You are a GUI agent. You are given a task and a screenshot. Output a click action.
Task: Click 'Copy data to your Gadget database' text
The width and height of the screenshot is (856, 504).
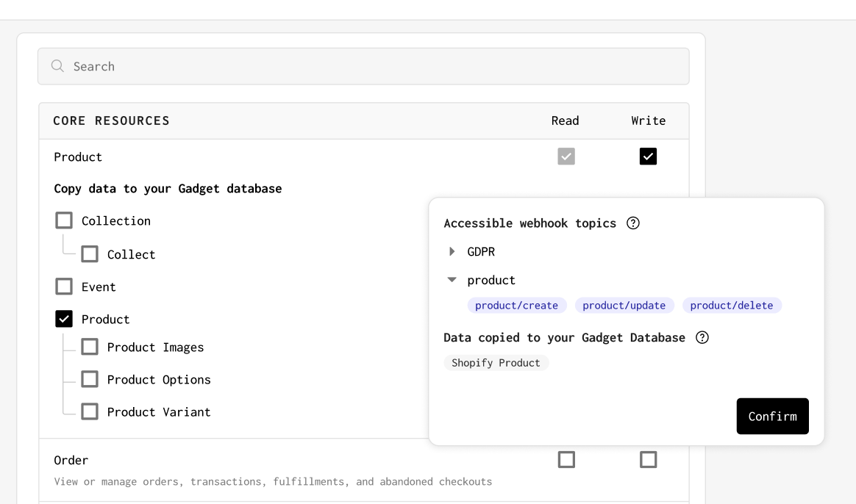coord(168,189)
